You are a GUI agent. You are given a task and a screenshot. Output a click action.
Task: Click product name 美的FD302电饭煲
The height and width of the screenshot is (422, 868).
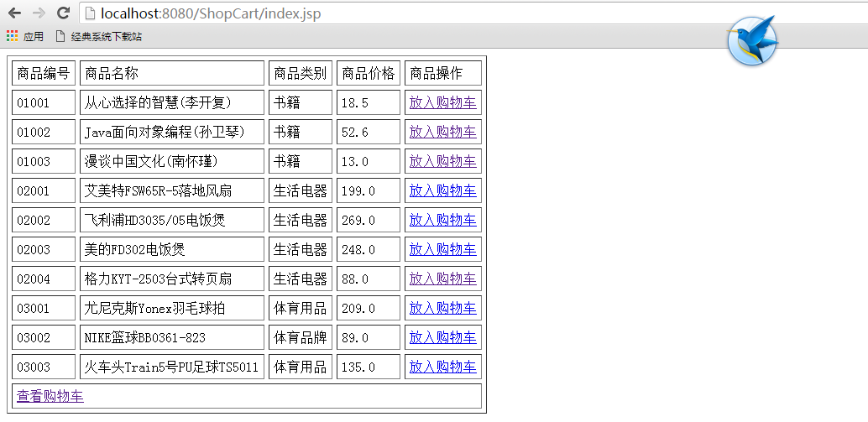[134, 249]
